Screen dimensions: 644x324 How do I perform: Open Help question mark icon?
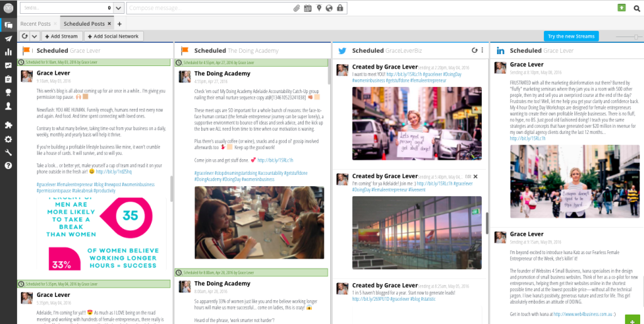[x=8, y=166]
